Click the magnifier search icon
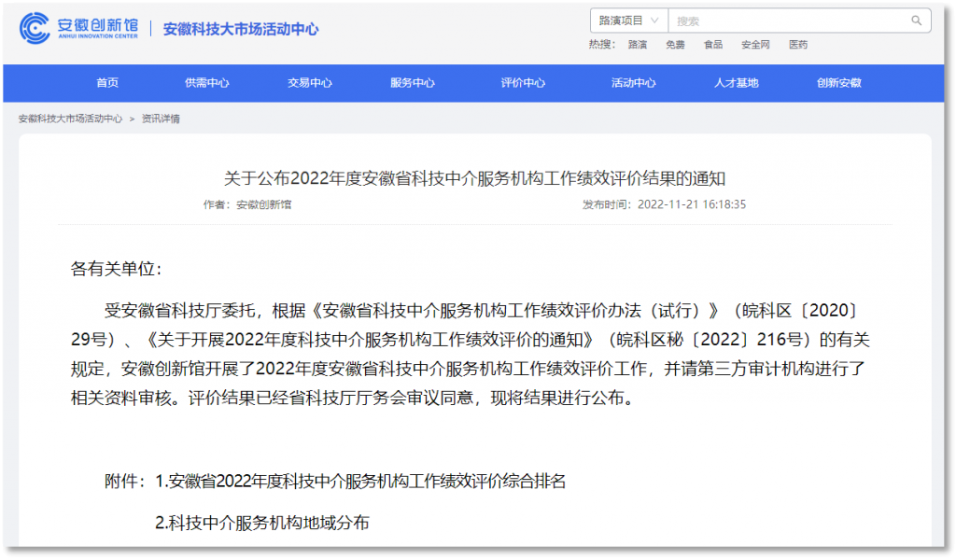956x560 pixels. pos(917,21)
